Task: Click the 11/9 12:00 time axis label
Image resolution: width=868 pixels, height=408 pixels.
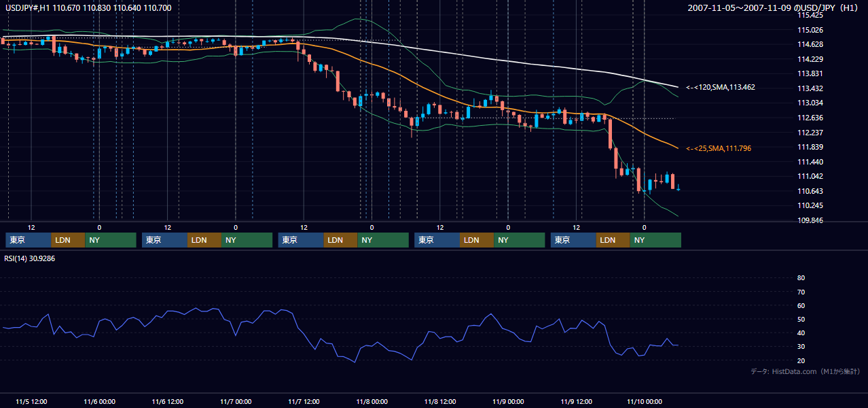Action: point(577,401)
